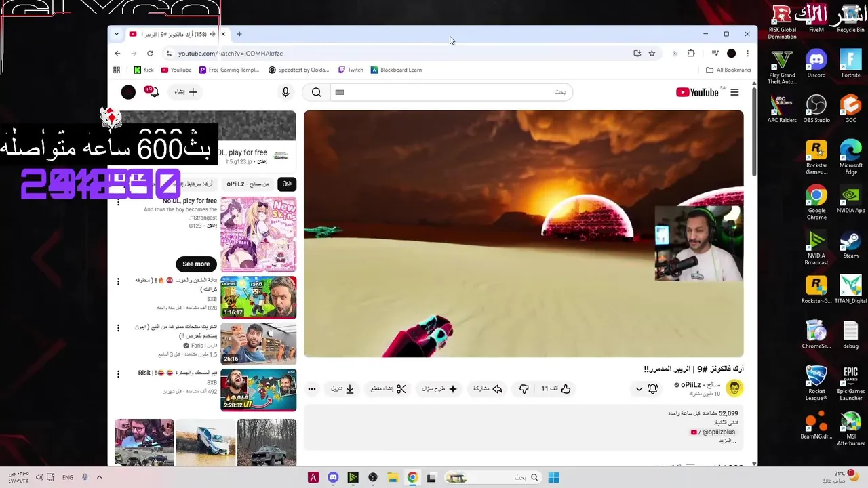Click the video Share button
The image size is (868, 488).
(488, 388)
